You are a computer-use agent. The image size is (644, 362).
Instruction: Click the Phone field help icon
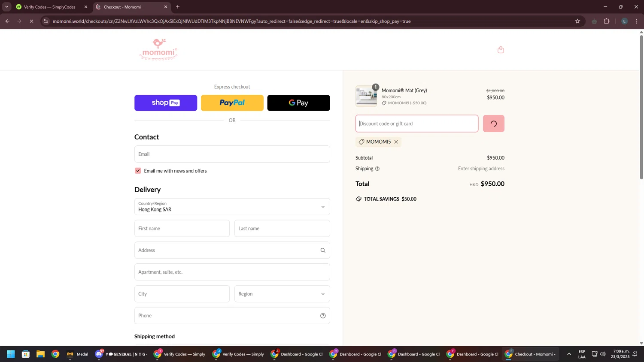pyautogui.click(x=323, y=316)
